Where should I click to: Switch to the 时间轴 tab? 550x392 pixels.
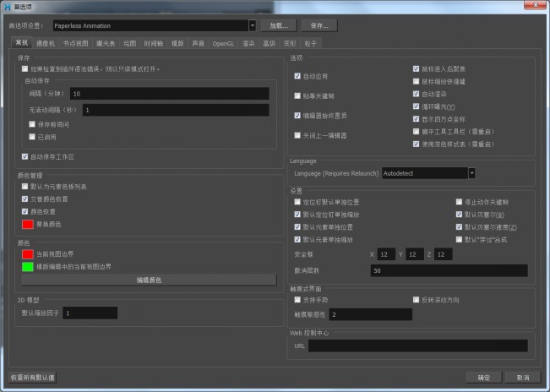154,43
